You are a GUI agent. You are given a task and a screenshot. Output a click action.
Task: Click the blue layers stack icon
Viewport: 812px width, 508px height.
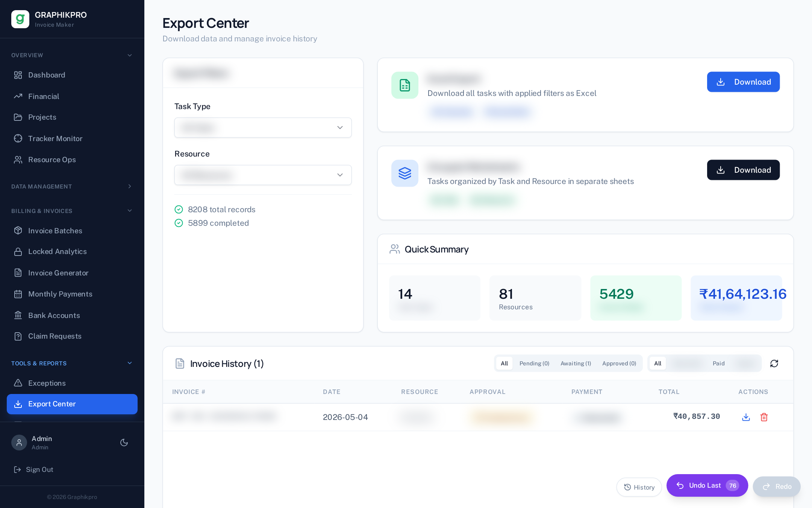[405, 173]
